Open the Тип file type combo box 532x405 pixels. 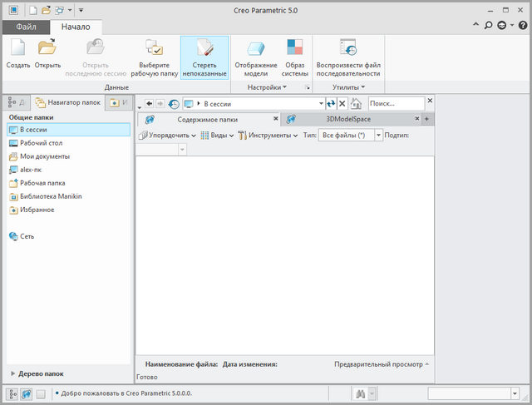click(351, 135)
